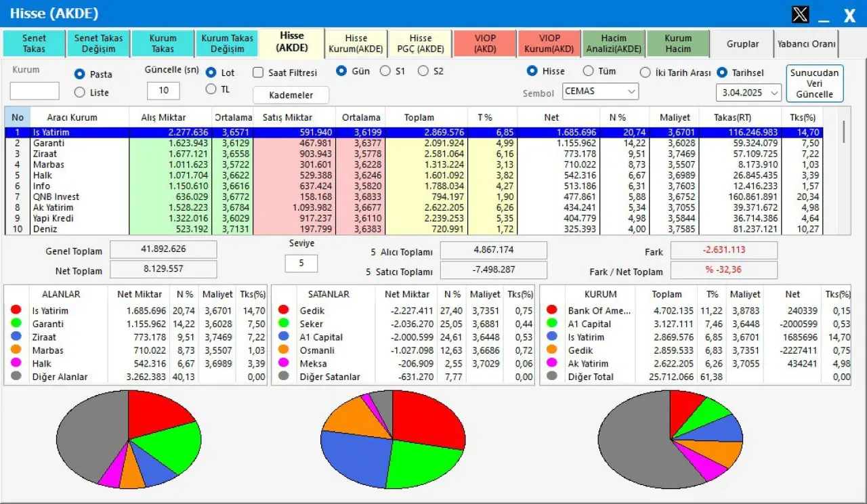Click the Seviye value field

tap(301, 264)
